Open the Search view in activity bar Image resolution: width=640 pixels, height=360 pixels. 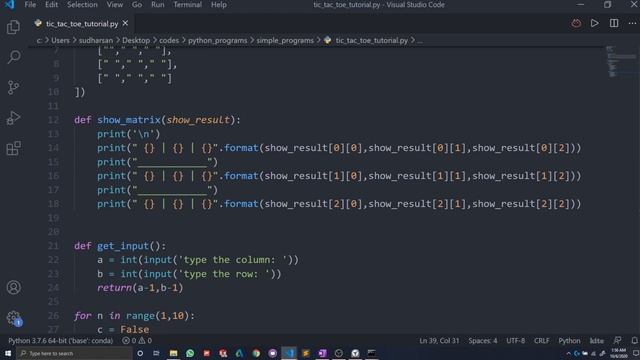tap(13, 57)
